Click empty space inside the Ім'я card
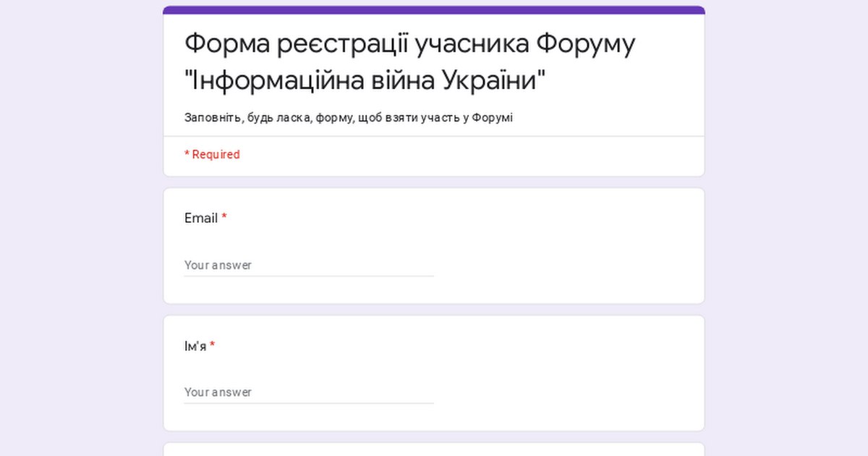Image resolution: width=868 pixels, height=456 pixels. [x=564, y=373]
